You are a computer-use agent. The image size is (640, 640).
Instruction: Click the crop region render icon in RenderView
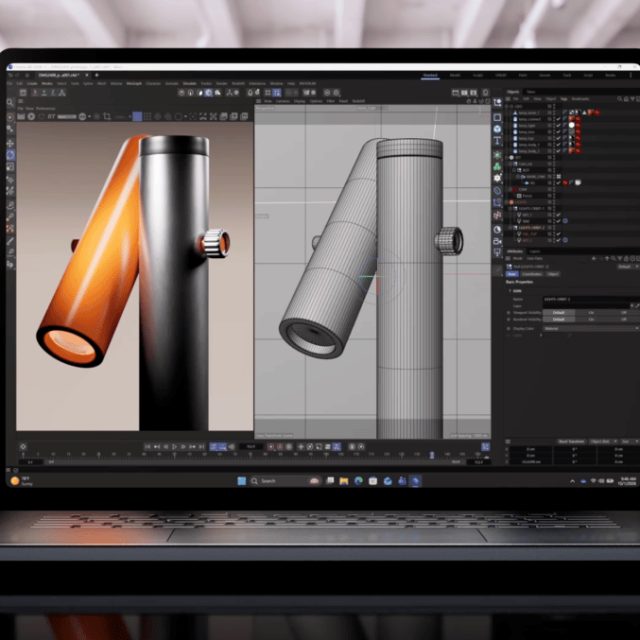107,116
